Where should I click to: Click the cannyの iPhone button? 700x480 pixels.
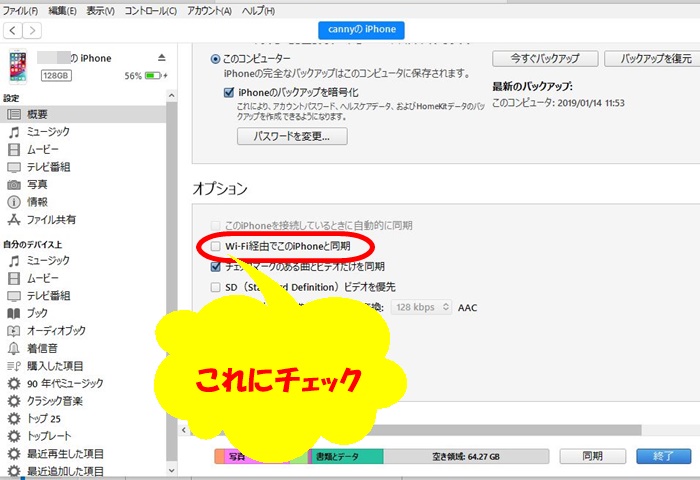click(x=362, y=30)
